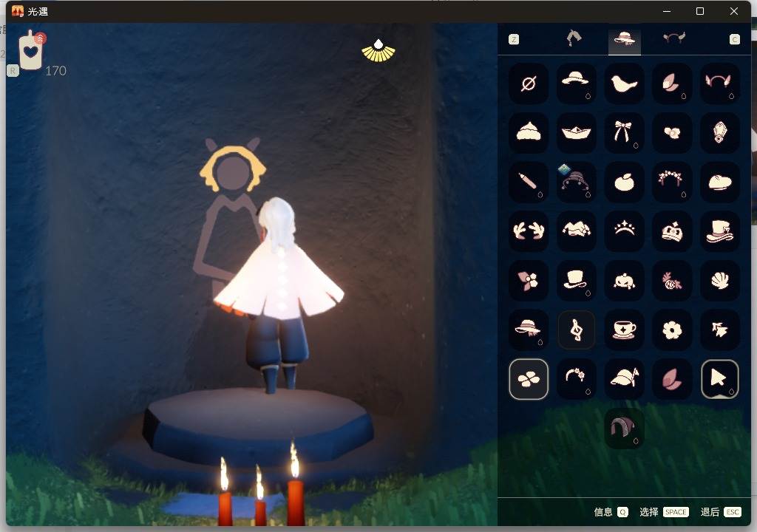Click the Z previous-category key hint
757x532 pixels.
514,40
